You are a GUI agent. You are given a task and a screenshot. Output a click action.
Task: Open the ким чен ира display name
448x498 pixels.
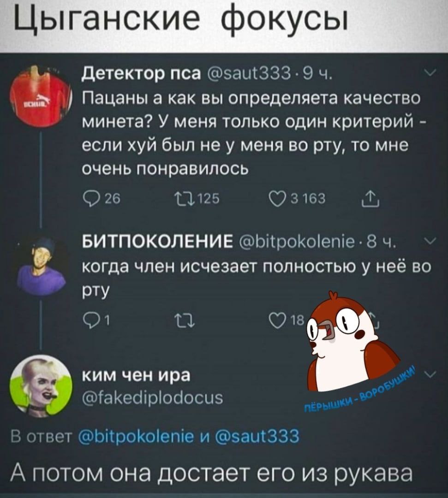(136, 376)
